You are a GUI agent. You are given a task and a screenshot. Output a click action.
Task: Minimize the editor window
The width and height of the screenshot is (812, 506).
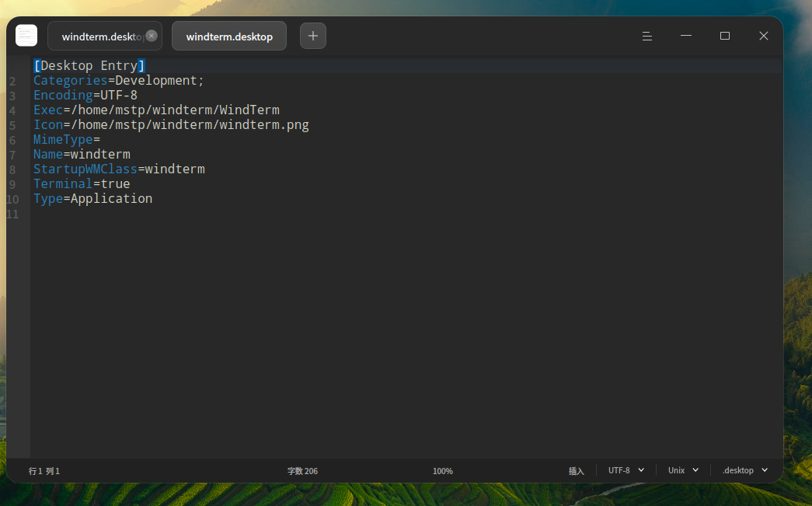pos(685,36)
